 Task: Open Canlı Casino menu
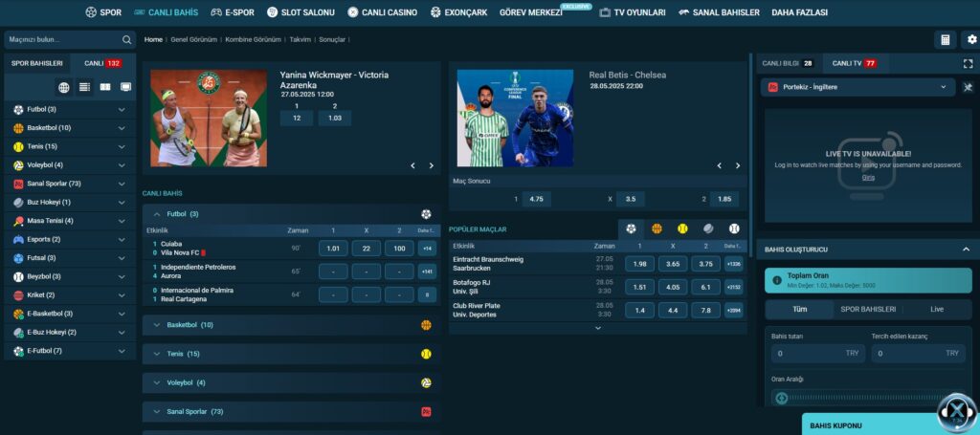(383, 12)
